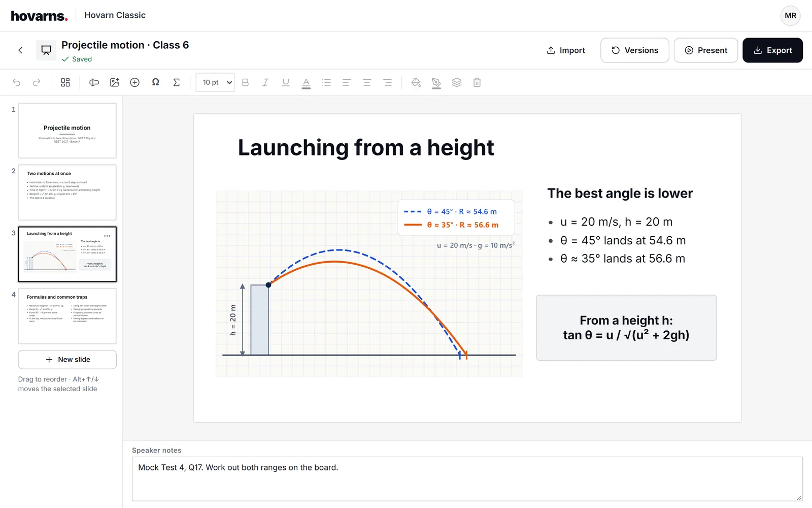This screenshot has width=812, height=508.
Task: Select slide 1 thumbnail Projectile motion
Action: click(x=67, y=131)
